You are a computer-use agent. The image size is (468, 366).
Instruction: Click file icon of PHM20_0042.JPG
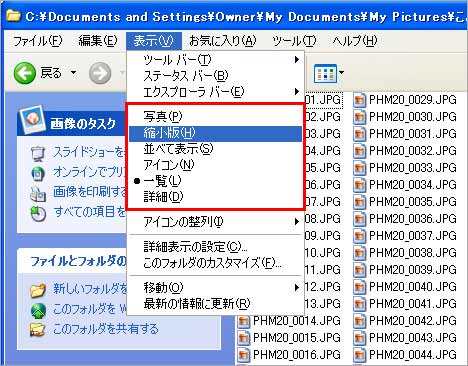(359, 321)
